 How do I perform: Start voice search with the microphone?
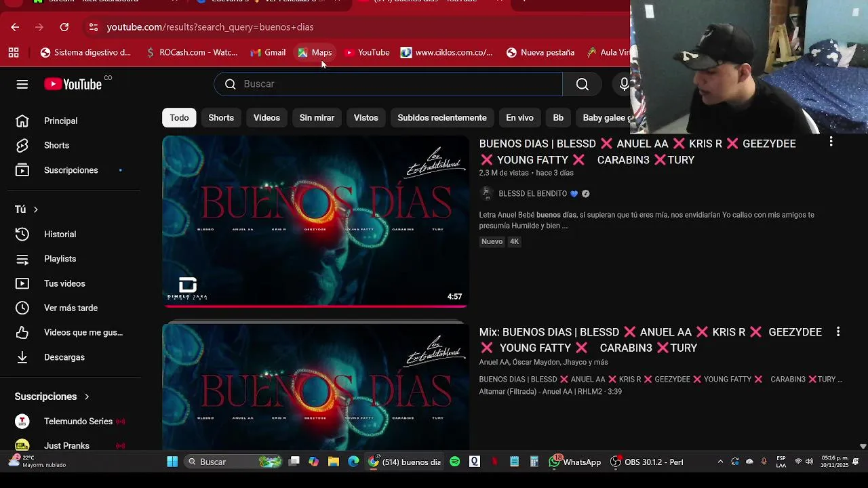click(x=623, y=84)
